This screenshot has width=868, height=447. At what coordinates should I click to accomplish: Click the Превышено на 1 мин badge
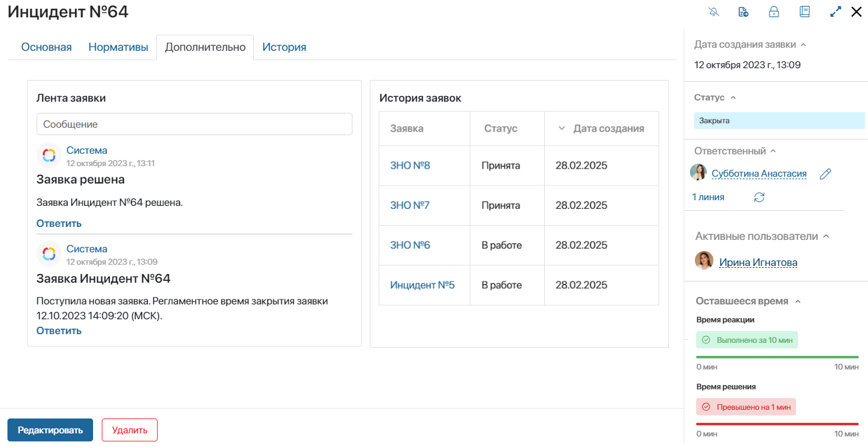pos(746,407)
